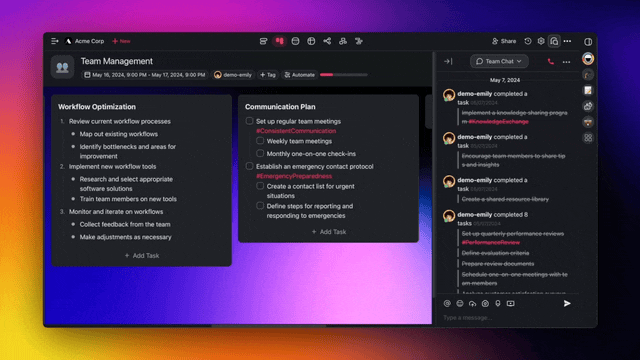Screen dimensions: 640x360
Task: Click the emoji icon in message toolbar
Action: 460,303
